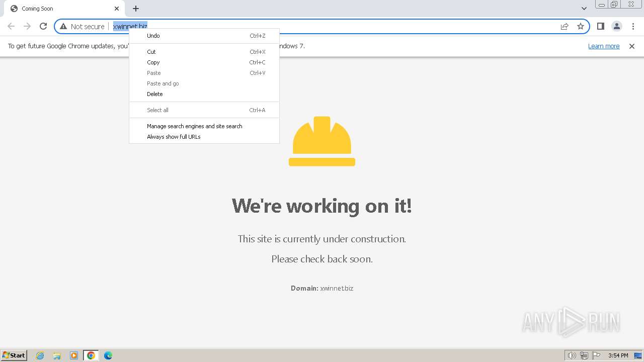Choose Delete from context menu
Screen dimensions: 644x362
204,94
